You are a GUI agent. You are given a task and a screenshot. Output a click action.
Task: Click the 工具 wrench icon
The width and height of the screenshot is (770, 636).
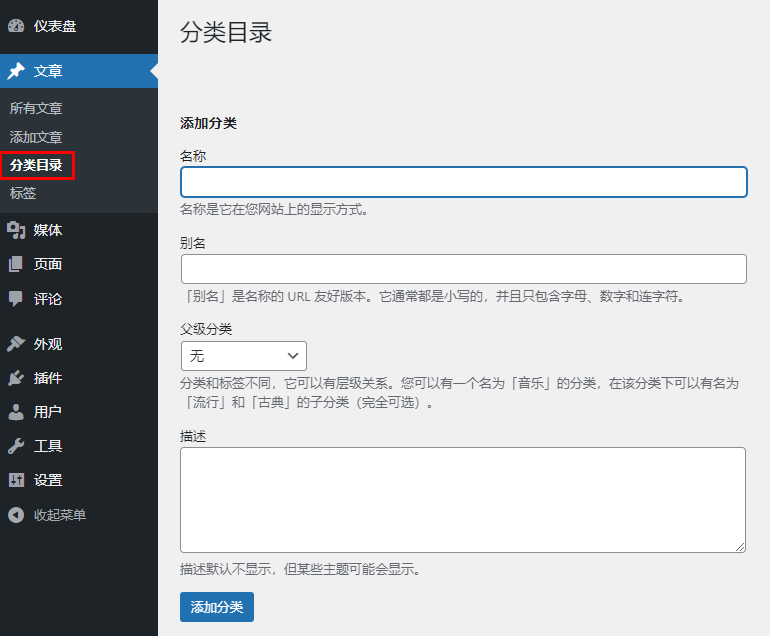(16, 446)
